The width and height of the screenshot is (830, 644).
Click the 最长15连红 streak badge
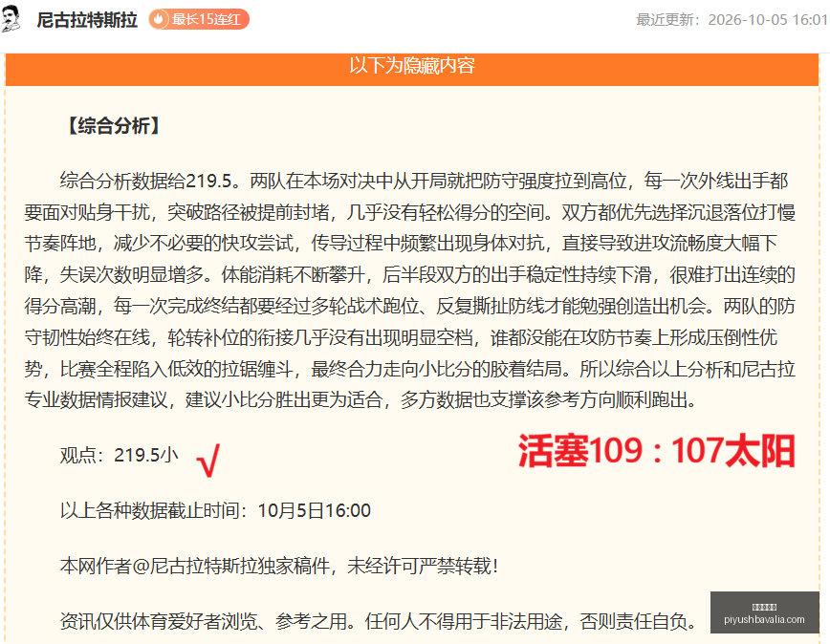pos(199,19)
